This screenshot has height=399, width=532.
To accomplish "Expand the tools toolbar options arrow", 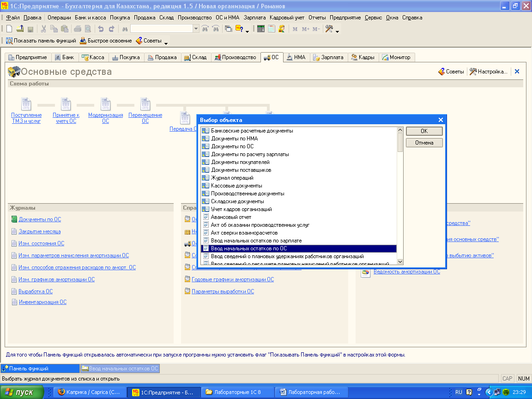I will pyautogui.click(x=337, y=31).
